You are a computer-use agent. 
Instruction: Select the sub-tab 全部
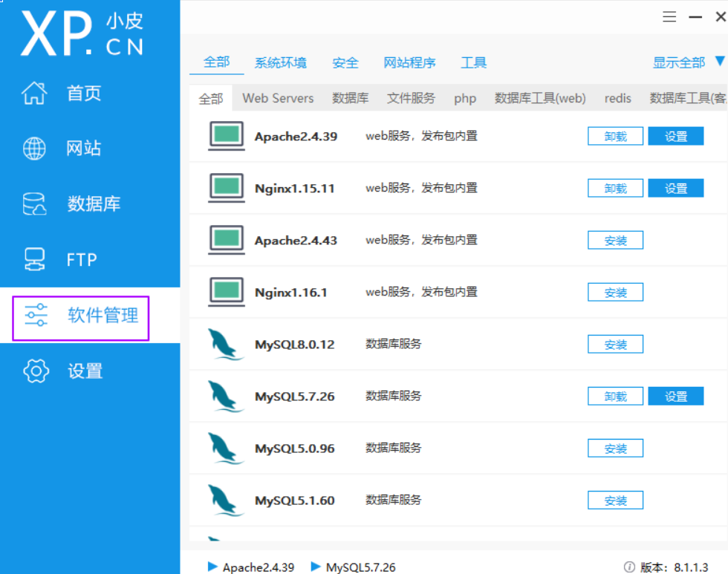[211, 98]
